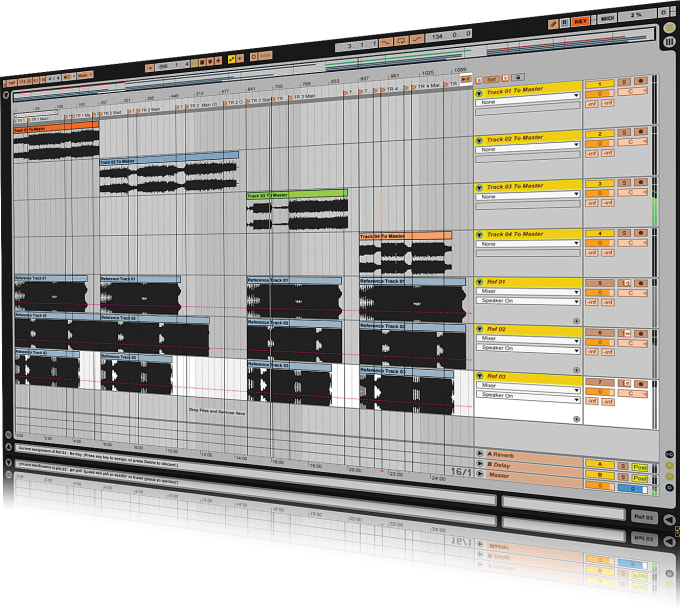Toggle the track 1 activator button

(x=600, y=84)
